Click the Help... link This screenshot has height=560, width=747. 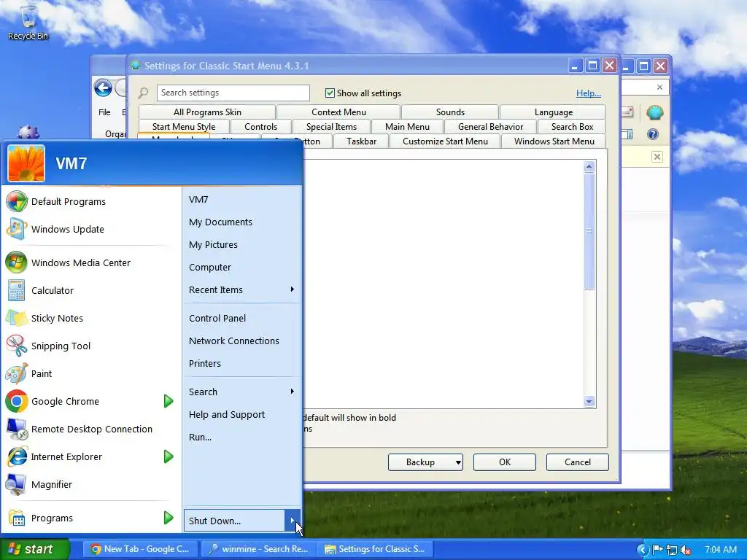click(589, 93)
